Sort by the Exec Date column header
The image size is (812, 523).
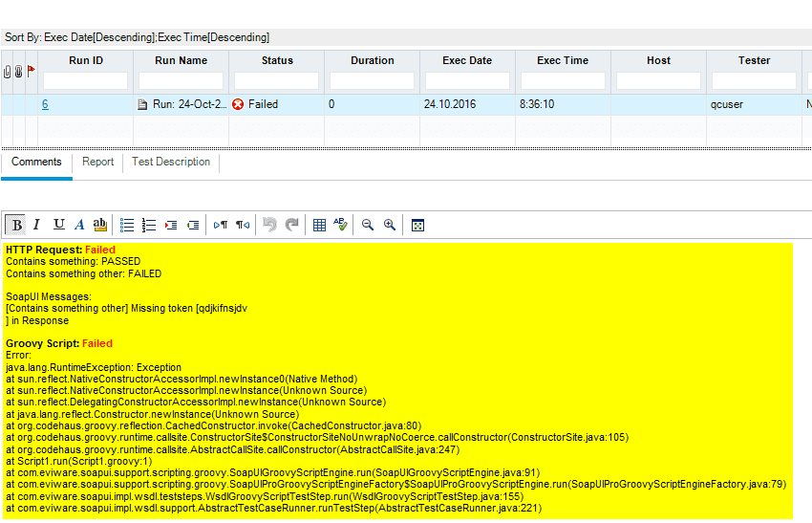pos(467,60)
